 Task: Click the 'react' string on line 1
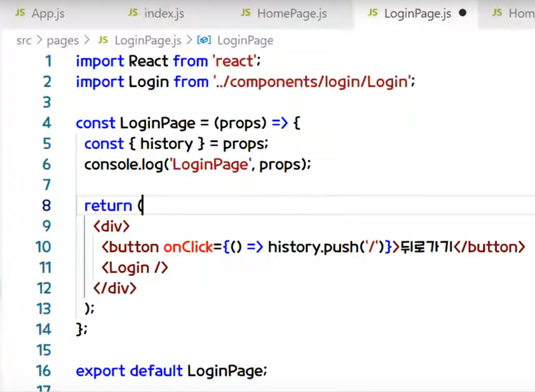[x=235, y=61]
